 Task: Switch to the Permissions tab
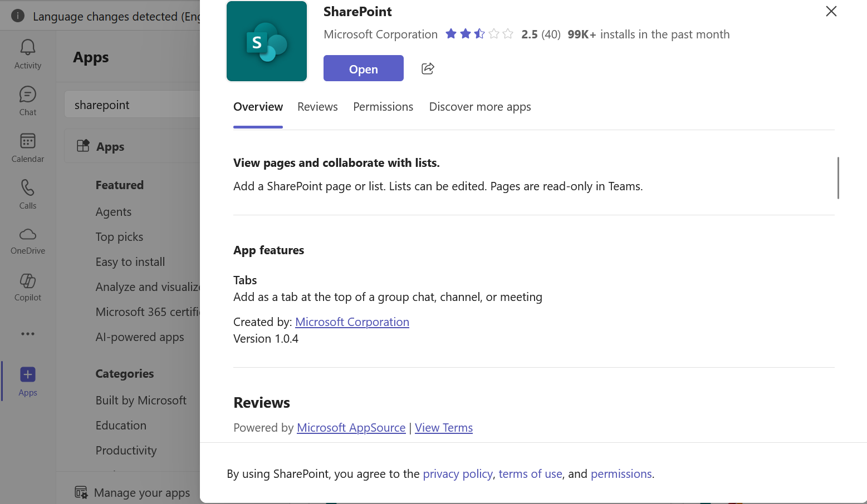383,107
